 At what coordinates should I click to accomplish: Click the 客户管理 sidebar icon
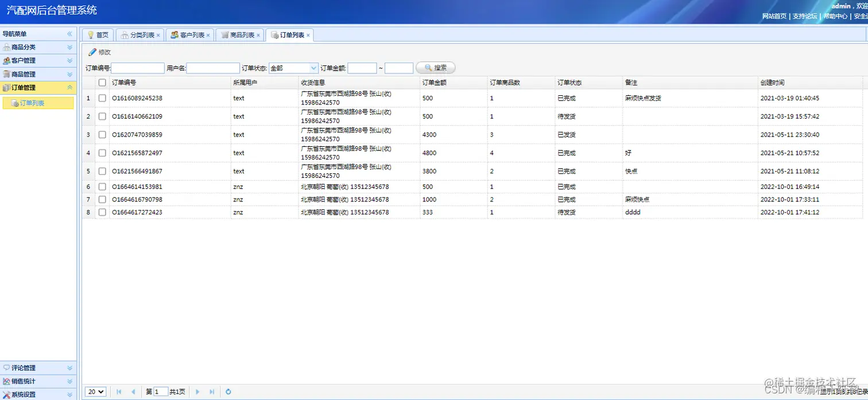click(x=6, y=60)
